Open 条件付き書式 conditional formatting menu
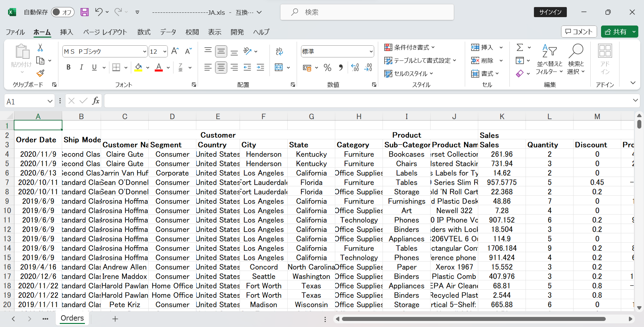The image size is (644, 327). 409,47
